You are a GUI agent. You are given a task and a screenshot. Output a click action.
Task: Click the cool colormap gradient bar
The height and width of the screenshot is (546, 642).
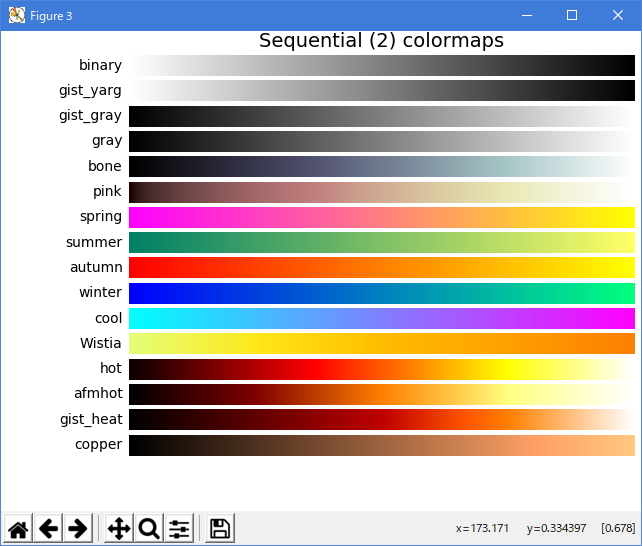click(x=382, y=318)
